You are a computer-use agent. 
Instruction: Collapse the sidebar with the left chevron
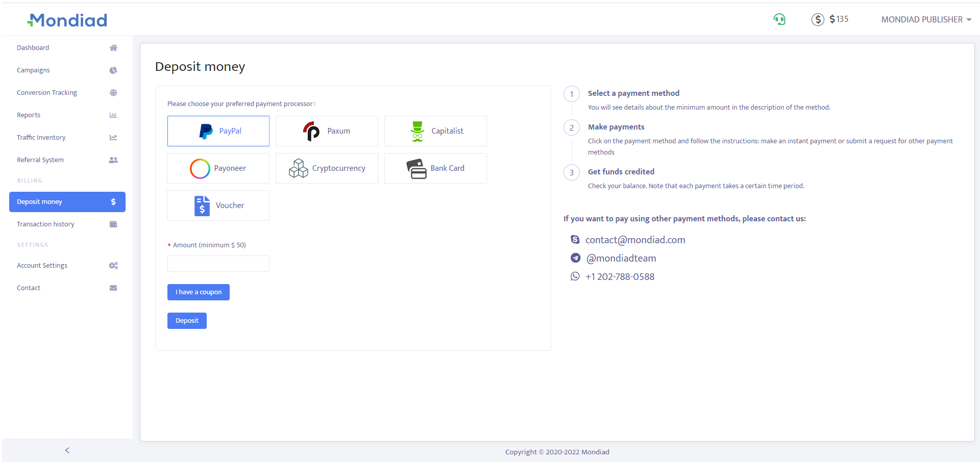[x=67, y=450]
